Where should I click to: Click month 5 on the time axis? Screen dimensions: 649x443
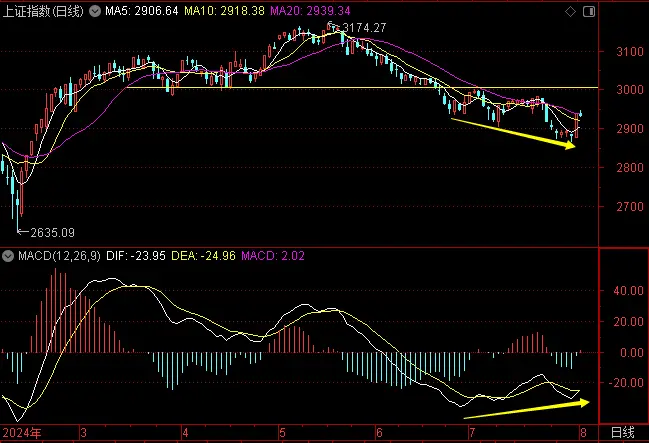(280, 432)
